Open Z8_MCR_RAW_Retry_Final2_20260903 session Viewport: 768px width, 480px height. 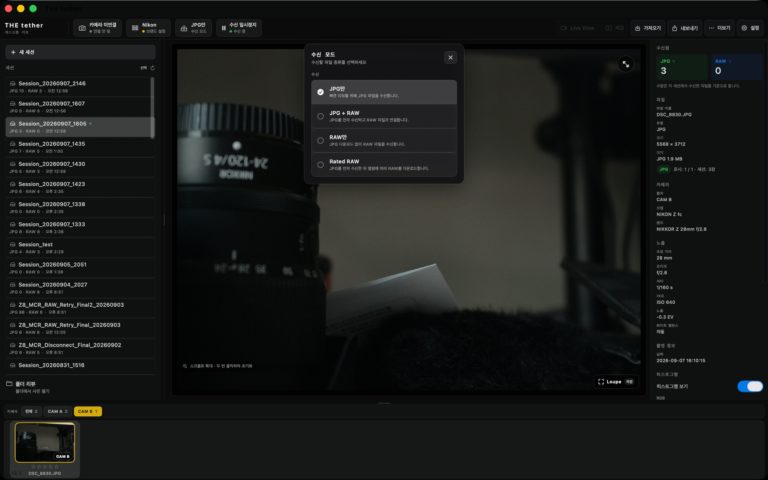click(x=78, y=308)
